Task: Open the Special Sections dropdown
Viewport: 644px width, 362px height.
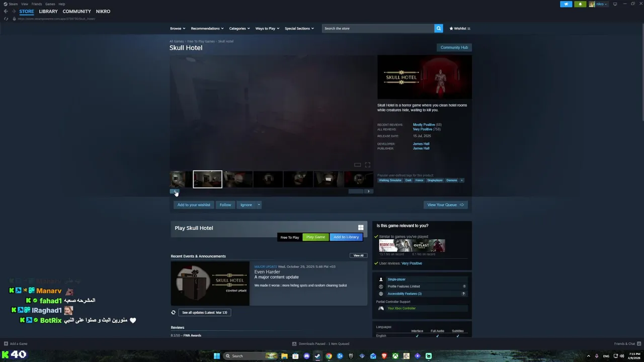Action: 299,28
